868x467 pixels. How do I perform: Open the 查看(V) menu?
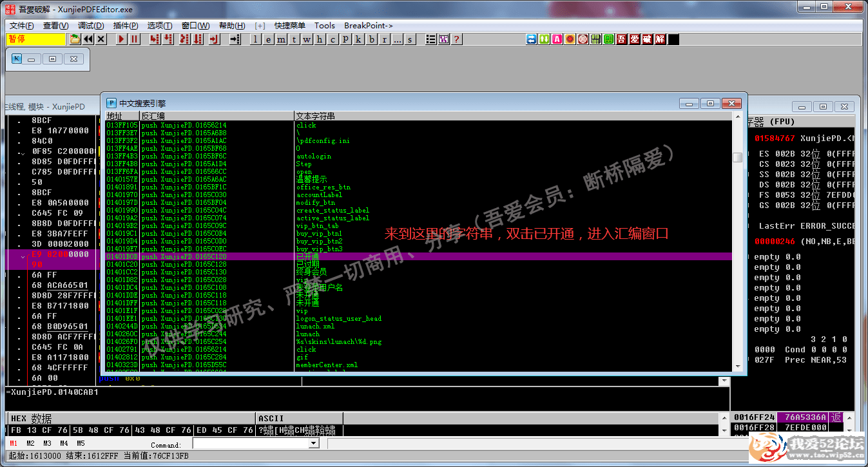[x=56, y=26]
